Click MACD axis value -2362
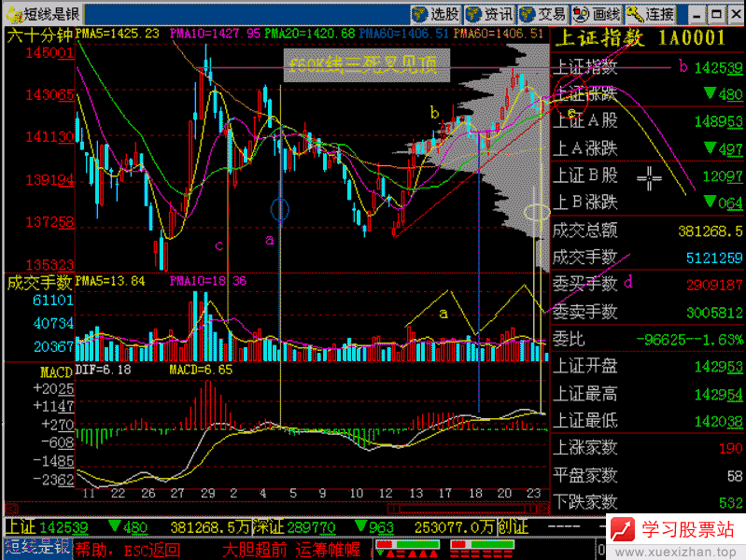Screen dimensions: 746x560 tap(53, 479)
